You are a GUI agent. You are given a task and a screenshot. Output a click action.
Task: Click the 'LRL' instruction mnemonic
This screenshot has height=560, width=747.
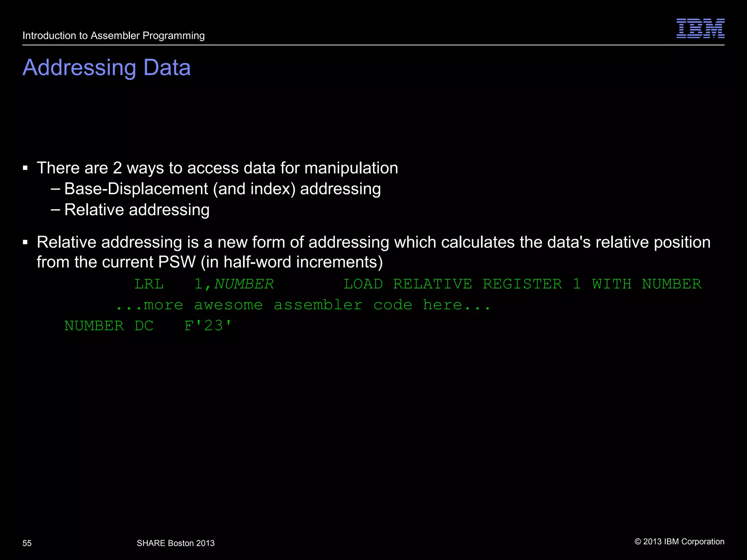pyautogui.click(x=149, y=284)
